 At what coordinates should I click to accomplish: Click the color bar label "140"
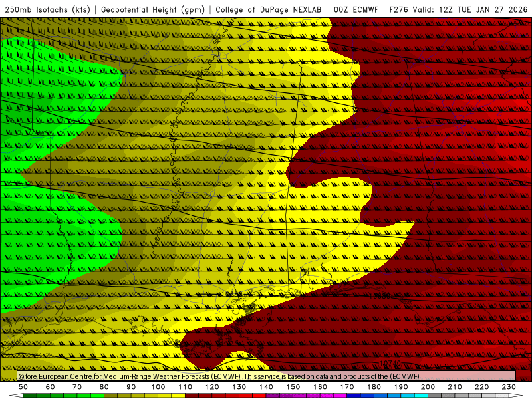[266, 387]
